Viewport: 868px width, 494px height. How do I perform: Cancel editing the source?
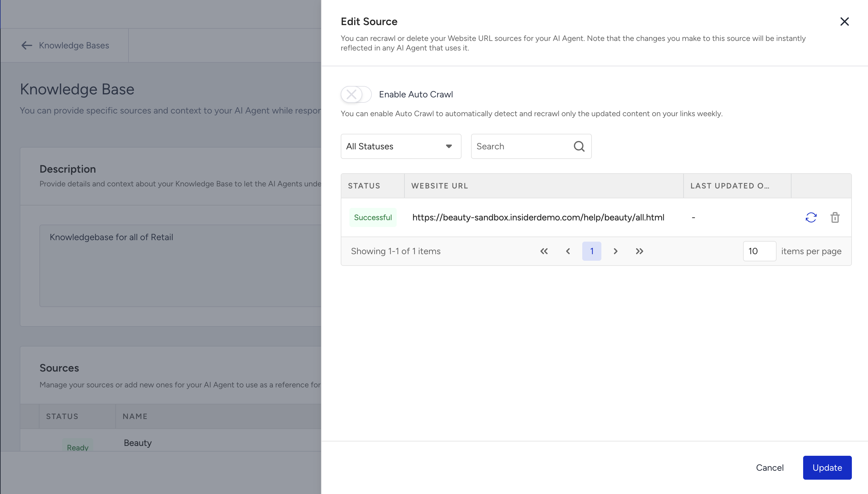770,467
